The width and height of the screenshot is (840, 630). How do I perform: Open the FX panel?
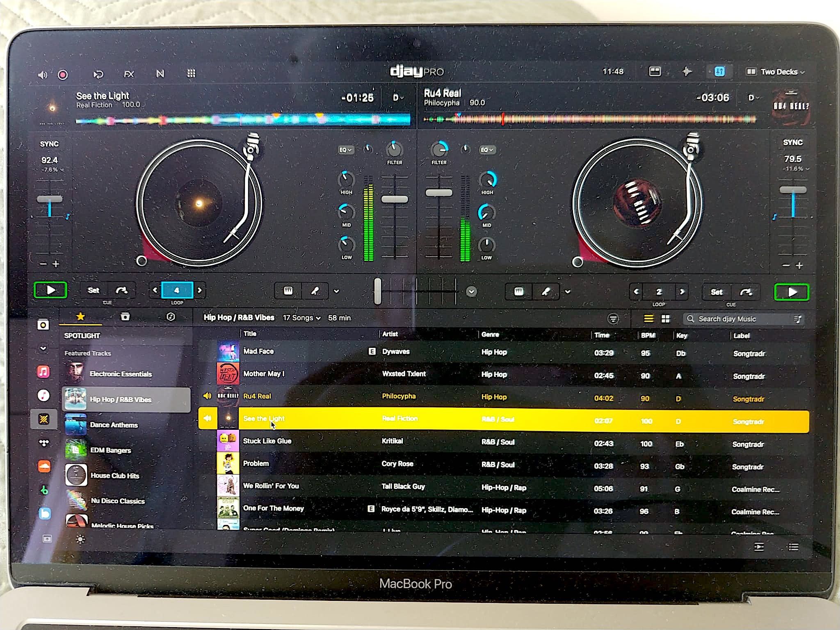[x=129, y=74]
